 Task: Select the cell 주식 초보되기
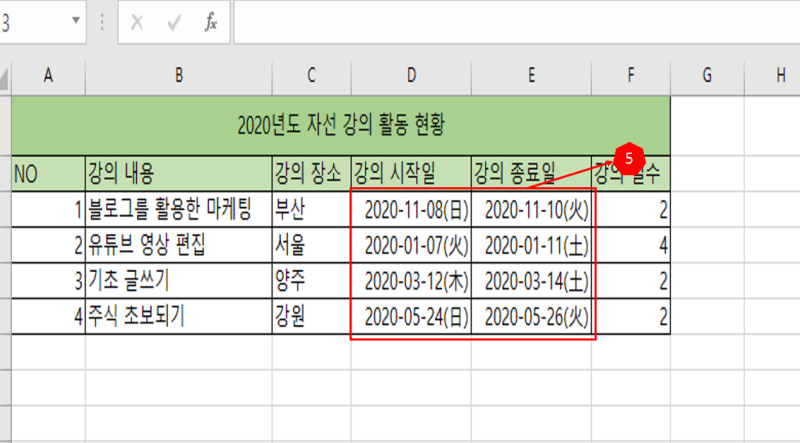[179, 316]
